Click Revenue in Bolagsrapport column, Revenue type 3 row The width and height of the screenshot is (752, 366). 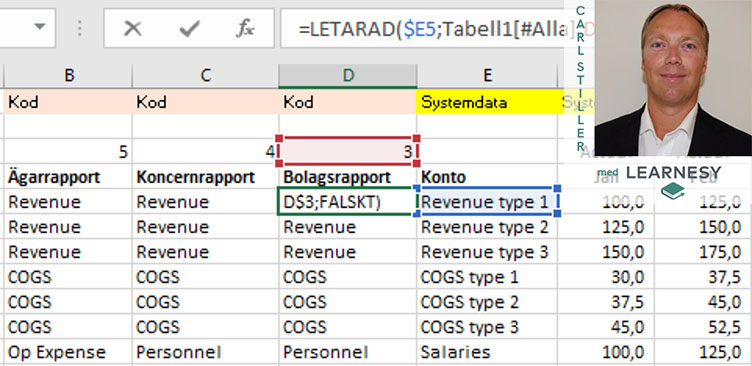[348, 252]
